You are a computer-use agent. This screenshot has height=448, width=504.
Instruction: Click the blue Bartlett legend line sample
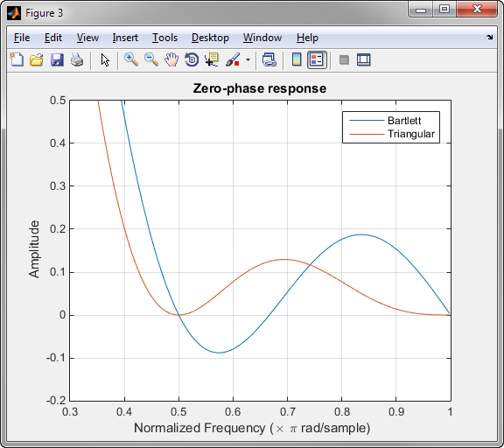[367, 121]
